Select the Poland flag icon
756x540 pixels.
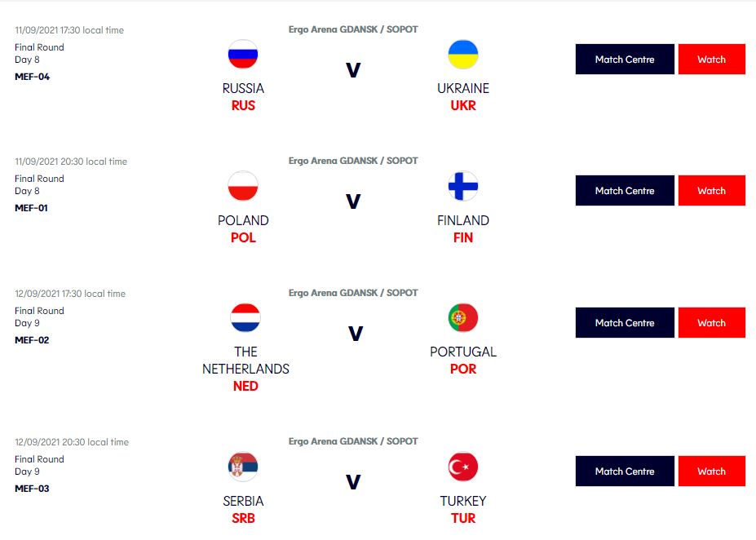point(243,186)
